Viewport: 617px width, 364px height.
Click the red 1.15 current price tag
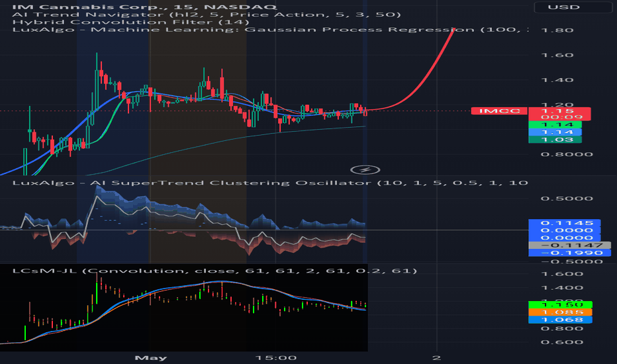[x=559, y=114]
